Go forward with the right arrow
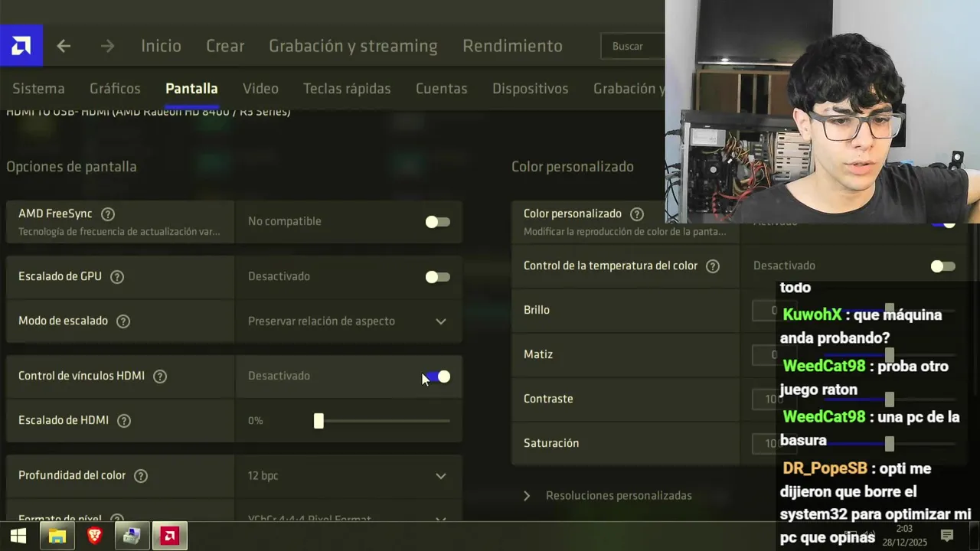The width and height of the screenshot is (980, 551). click(x=107, y=46)
